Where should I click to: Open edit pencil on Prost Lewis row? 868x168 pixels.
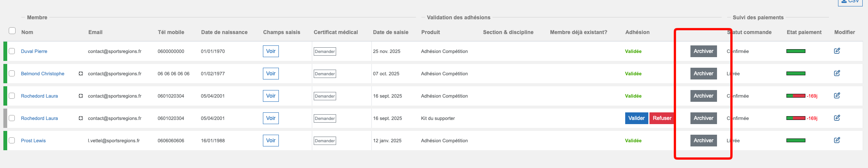point(837,140)
